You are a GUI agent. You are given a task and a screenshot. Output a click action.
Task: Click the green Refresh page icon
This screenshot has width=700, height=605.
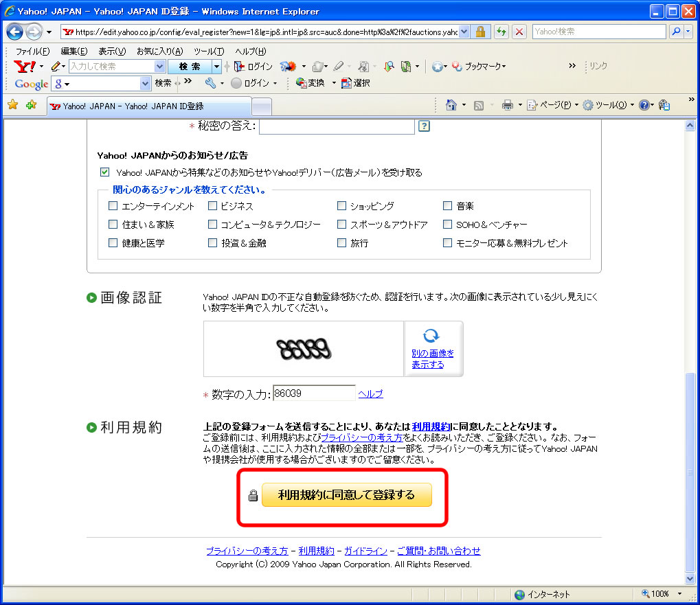[x=501, y=32]
